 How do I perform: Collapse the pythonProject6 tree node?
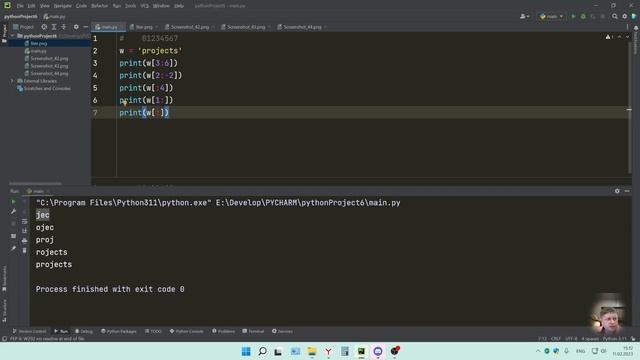[x=12, y=36]
